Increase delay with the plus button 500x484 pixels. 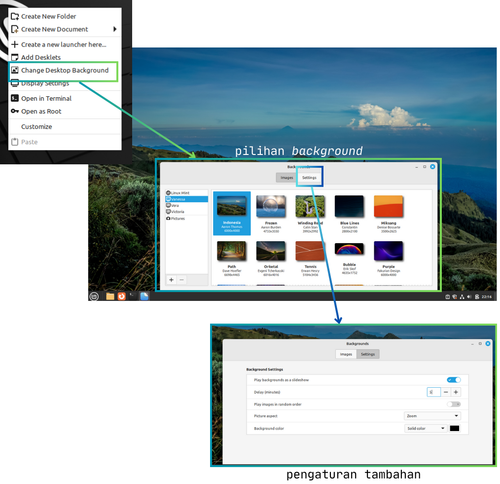coord(456,392)
